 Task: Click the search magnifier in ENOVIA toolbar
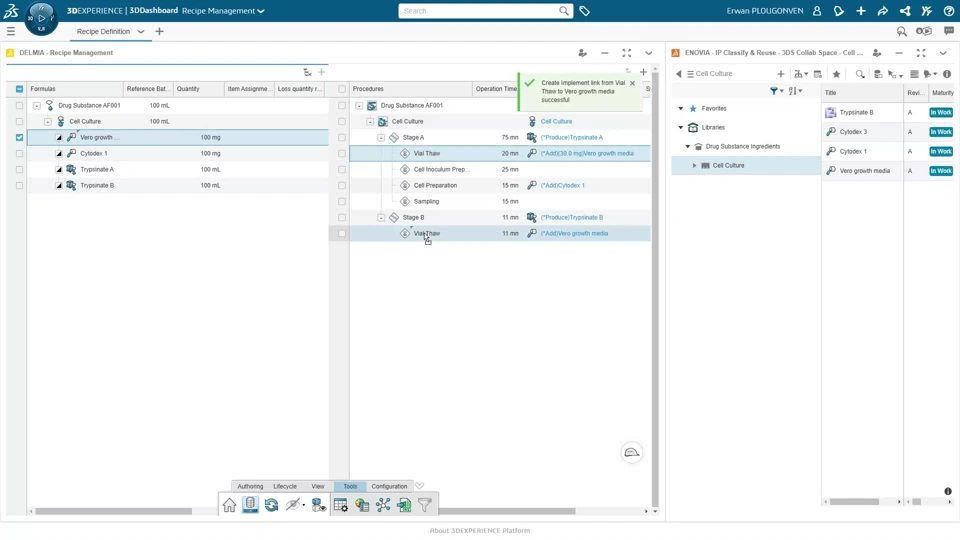click(x=860, y=74)
